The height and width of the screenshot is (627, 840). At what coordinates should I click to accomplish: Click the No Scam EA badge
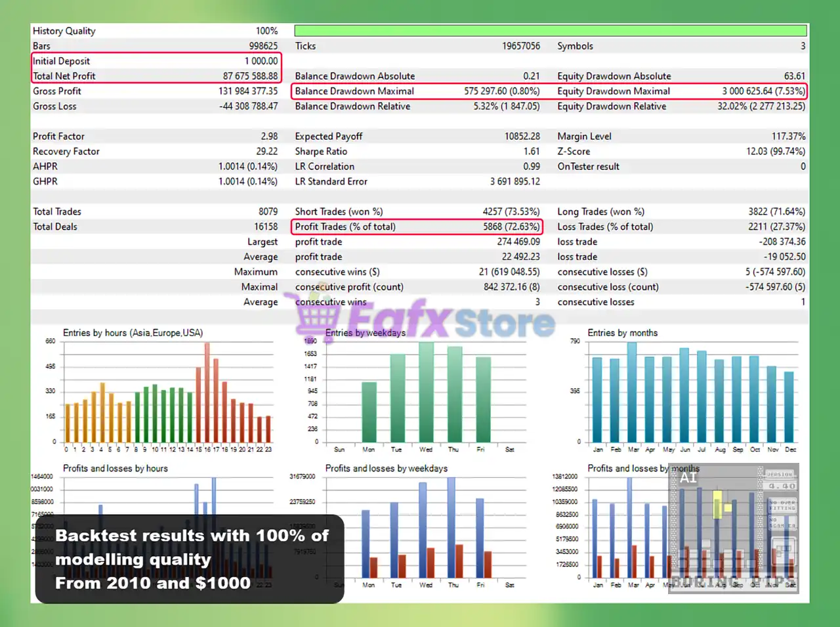click(782, 523)
